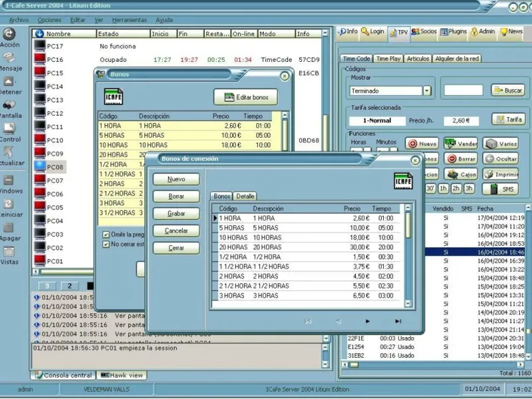Click the Bonos de conexión list scrollbar

pyautogui.click(x=408, y=256)
